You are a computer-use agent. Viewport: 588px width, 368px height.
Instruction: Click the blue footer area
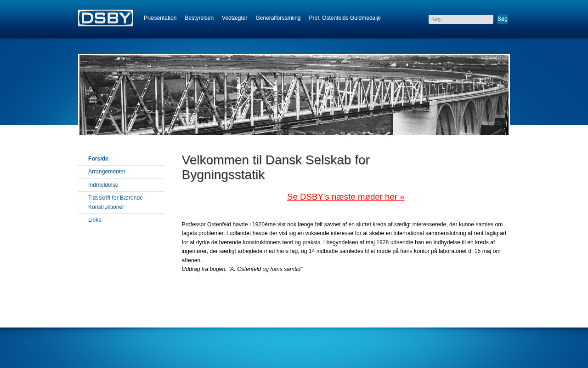pos(294,350)
